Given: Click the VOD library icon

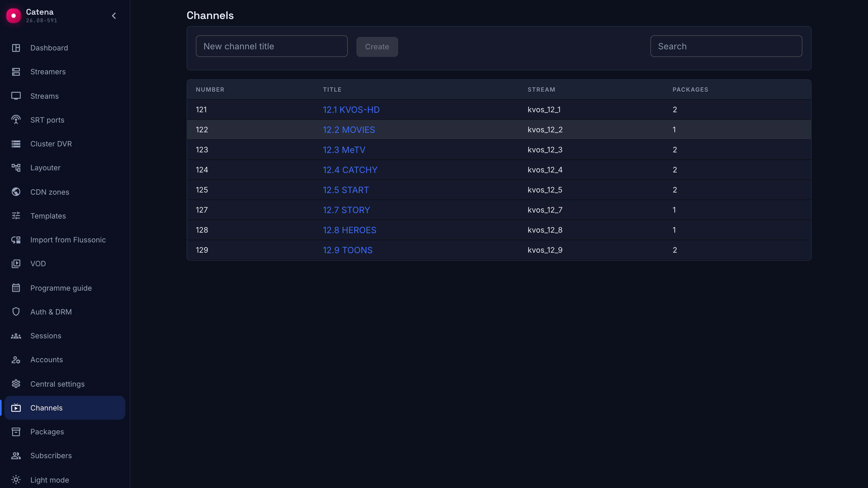Looking at the screenshot, I should pos(16,264).
